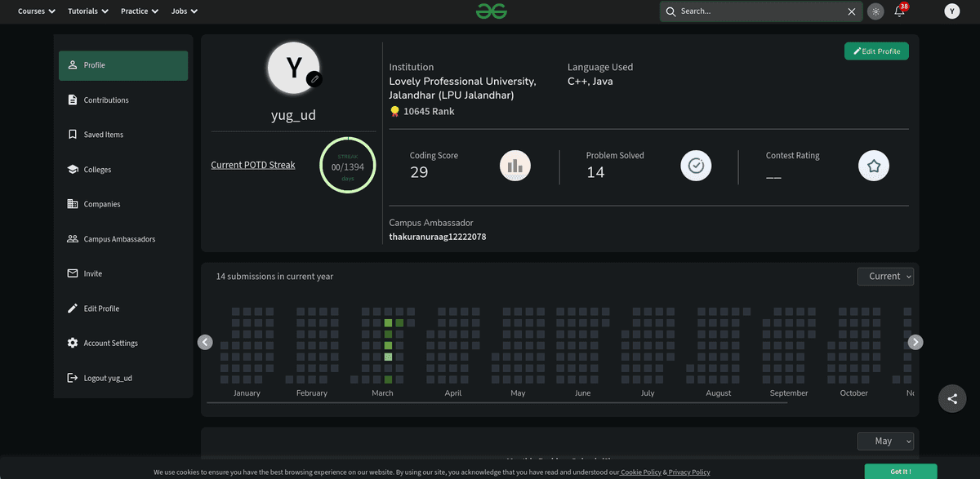The image size is (980, 479).
Task: Click the Coding Score chart icon
Action: (x=514, y=166)
